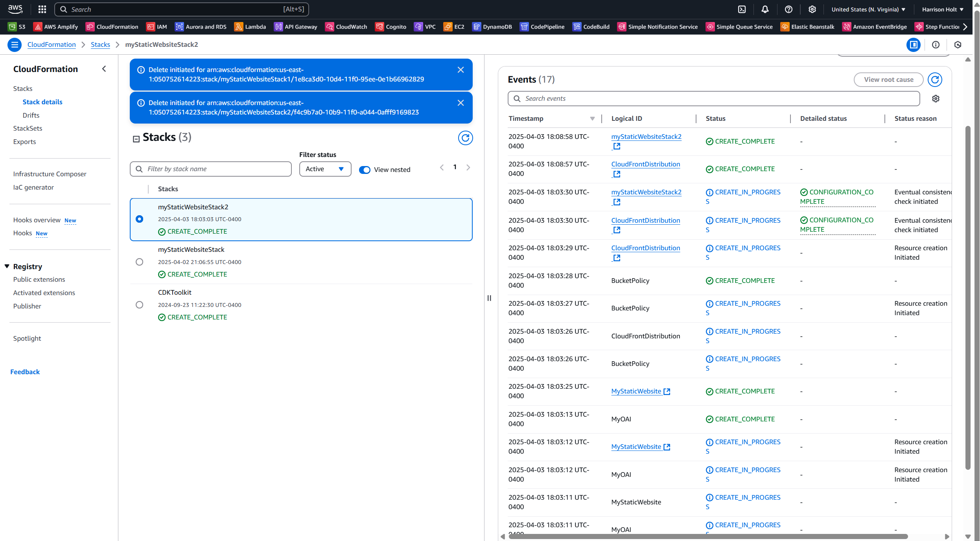This screenshot has height=541, width=980.
Task: Toggle the side navigation hamburger button
Action: click(15, 45)
